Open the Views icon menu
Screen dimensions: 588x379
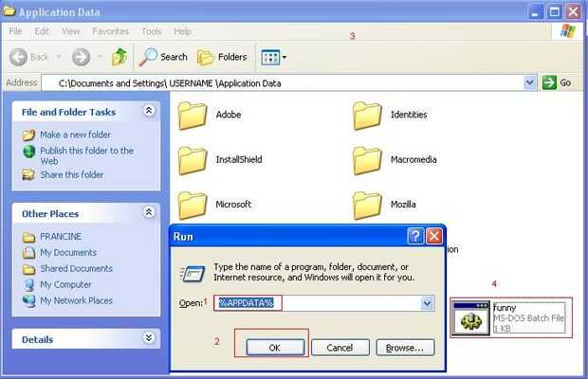[274, 57]
